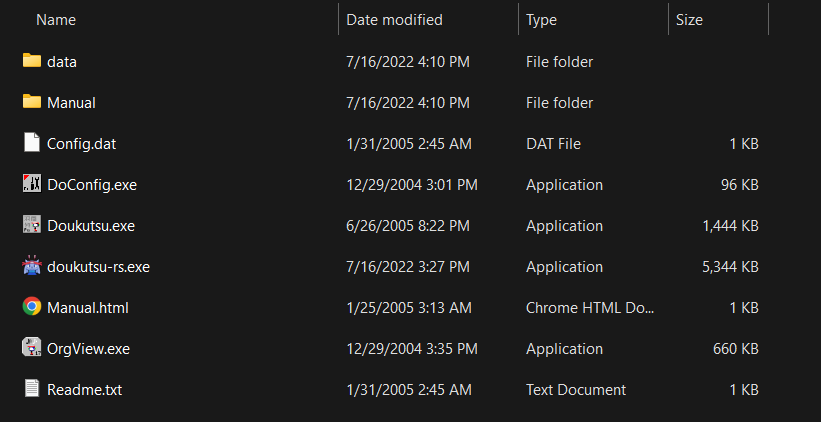Select the Manual.html file name
The image size is (821, 422).
click(x=88, y=308)
